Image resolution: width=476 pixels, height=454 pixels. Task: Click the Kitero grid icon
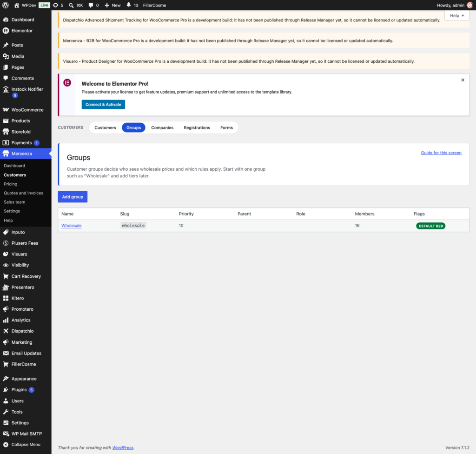6,298
